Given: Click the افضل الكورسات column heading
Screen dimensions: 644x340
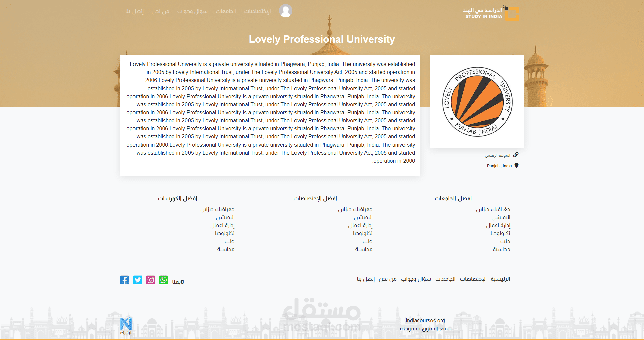Looking at the screenshot, I should pos(177,199).
